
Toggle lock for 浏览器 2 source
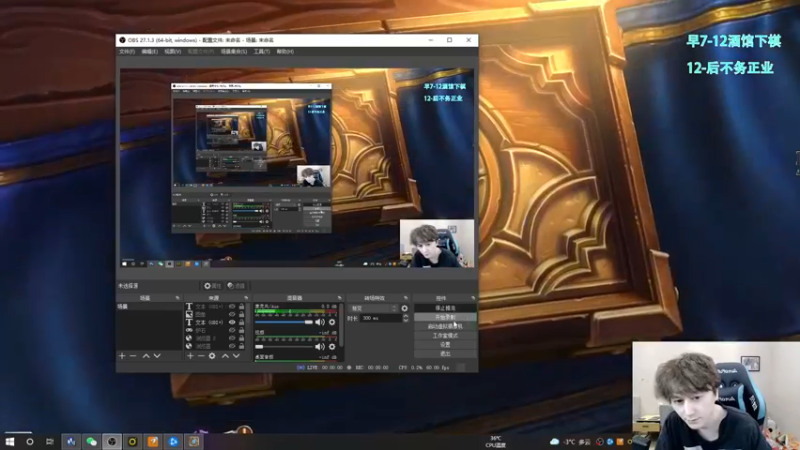point(242,338)
